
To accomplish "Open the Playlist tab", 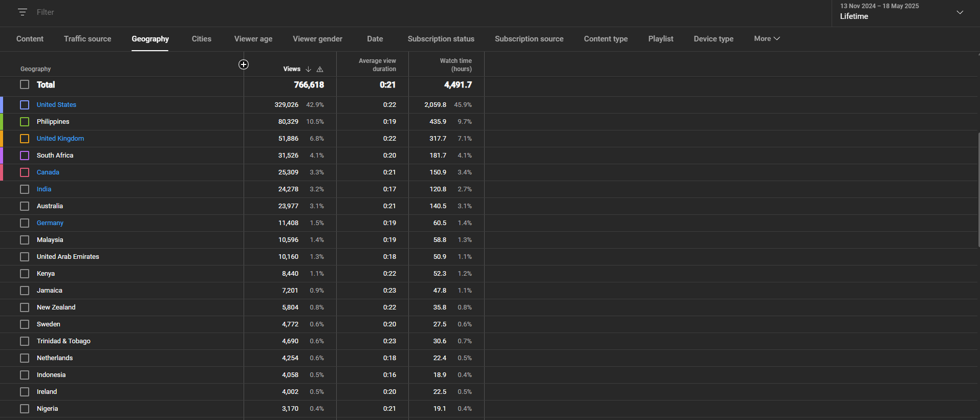I will (x=661, y=39).
